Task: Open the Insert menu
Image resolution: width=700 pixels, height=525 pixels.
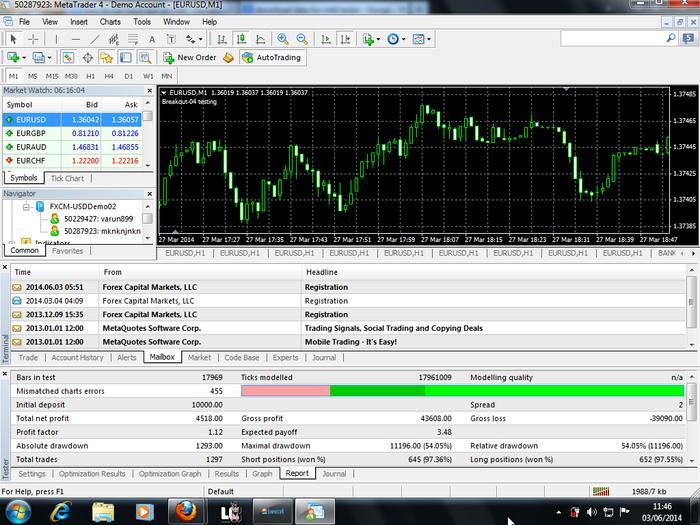Action: (79, 22)
